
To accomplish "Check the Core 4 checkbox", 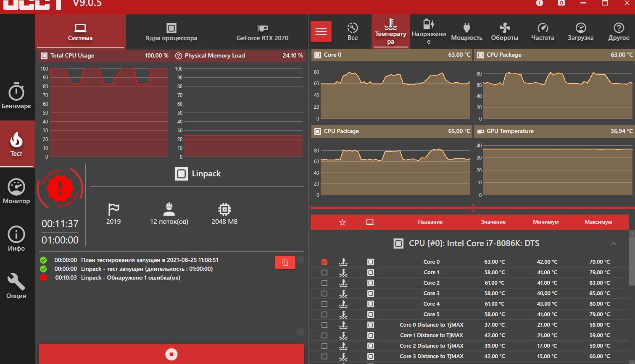I will pos(324,304).
